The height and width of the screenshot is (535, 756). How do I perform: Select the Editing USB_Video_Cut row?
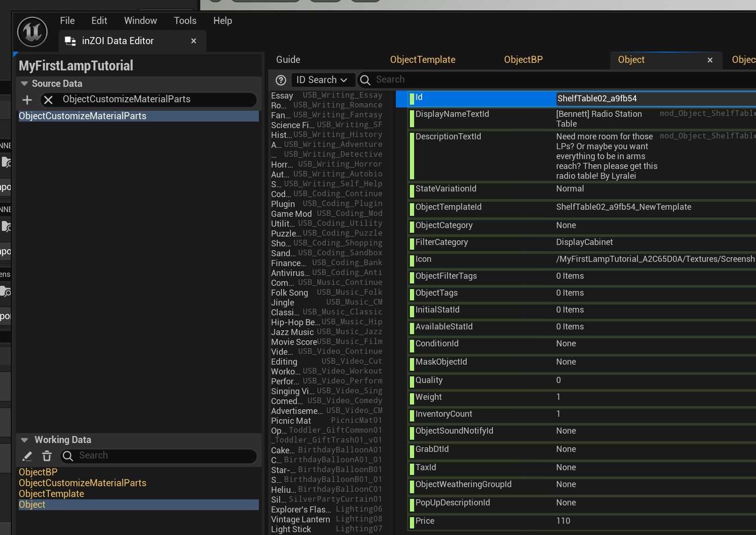pyautogui.click(x=326, y=361)
